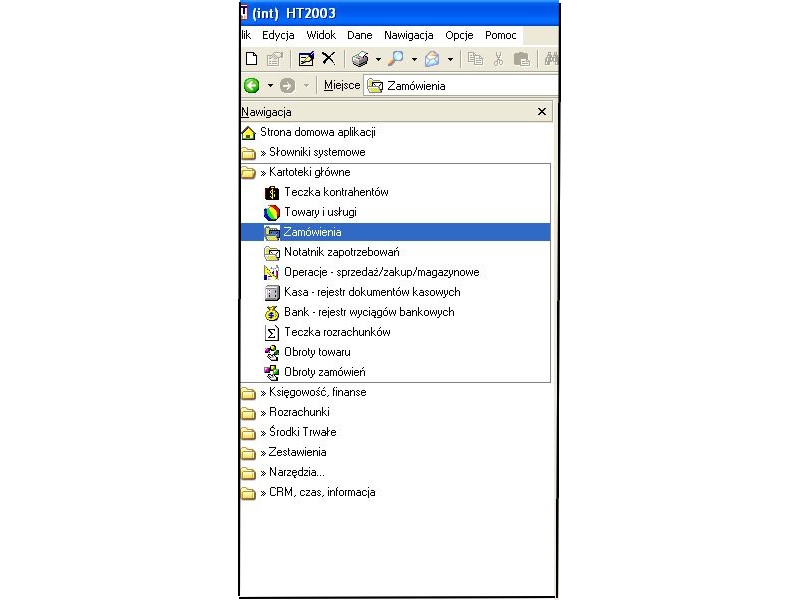
Task: Open the forward button history dropdown
Action: [307, 86]
